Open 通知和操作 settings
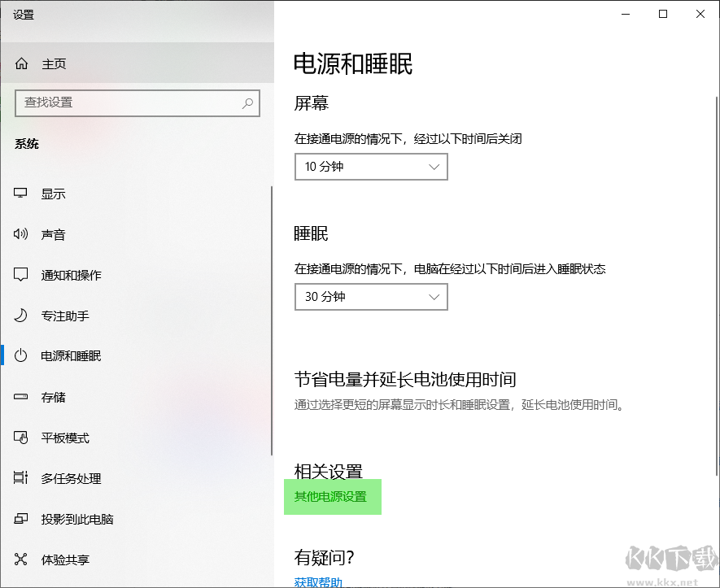 point(69,275)
